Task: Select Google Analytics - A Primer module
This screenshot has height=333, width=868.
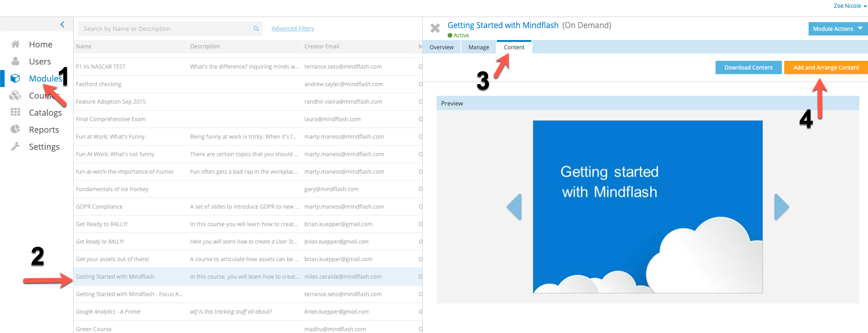Action: tap(248, 312)
